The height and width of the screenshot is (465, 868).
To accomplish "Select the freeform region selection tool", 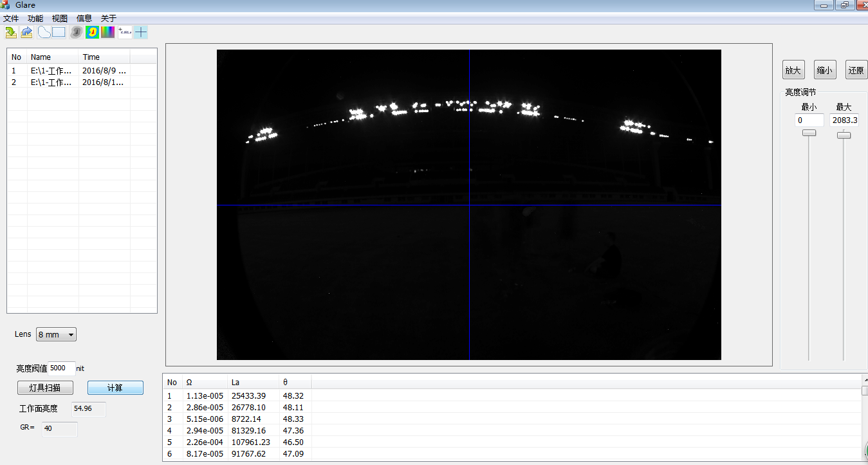I will click(x=44, y=32).
